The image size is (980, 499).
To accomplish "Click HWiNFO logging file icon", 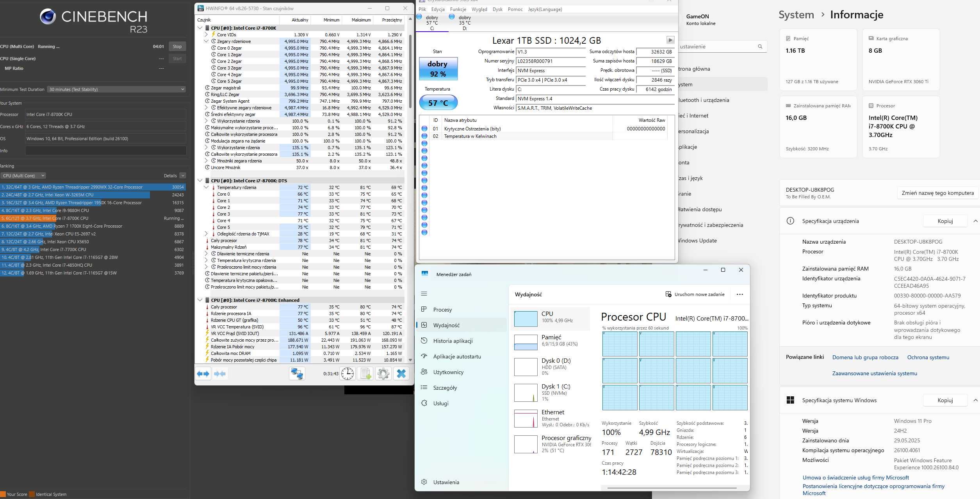I will [x=365, y=374].
